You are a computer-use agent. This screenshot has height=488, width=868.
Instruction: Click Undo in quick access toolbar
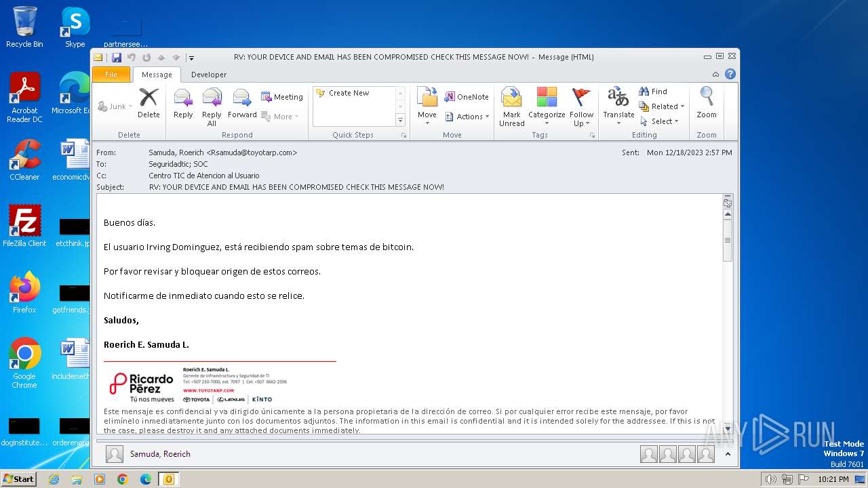[x=132, y=58]
